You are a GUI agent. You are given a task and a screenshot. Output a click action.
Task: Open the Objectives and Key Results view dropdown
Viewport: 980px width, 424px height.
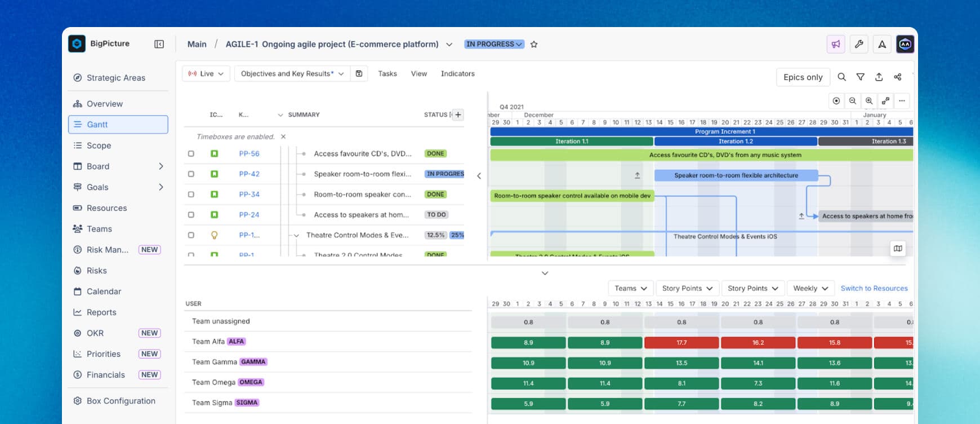[292, 74]
